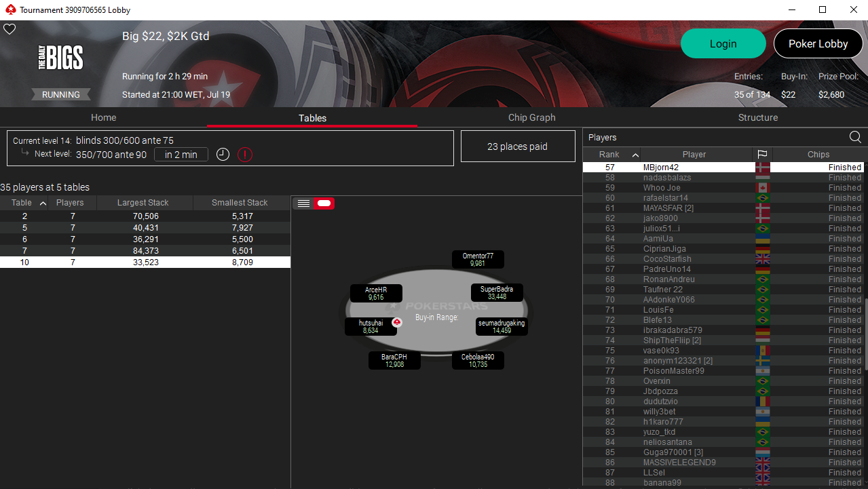Click the 'in 2 min' level timer
868x489 pixels.
(181, 155)
